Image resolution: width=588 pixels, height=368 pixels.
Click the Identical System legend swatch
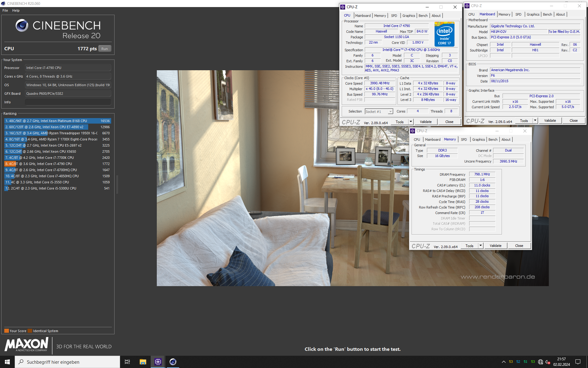pyautogui.click(x=30, y=331)
